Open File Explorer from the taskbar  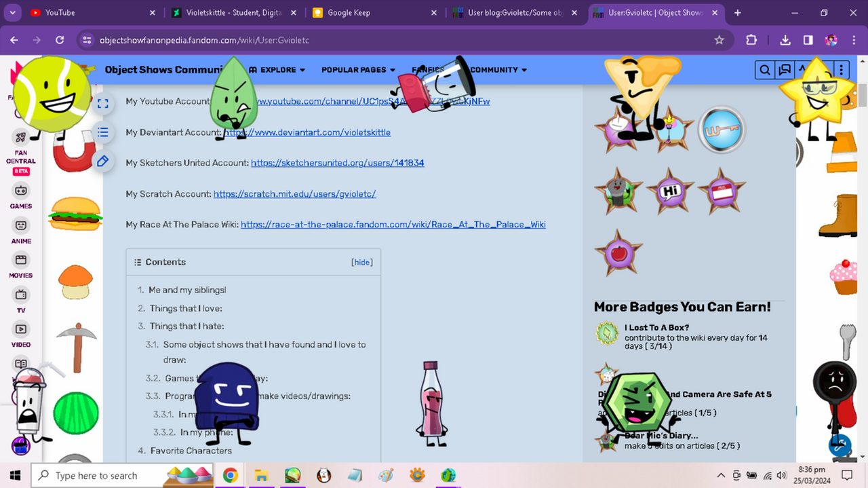click(262, 475)
